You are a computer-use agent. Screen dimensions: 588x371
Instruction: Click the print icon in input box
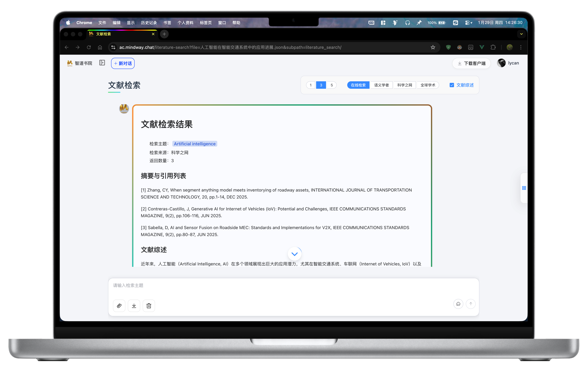[x=458, y=304]
